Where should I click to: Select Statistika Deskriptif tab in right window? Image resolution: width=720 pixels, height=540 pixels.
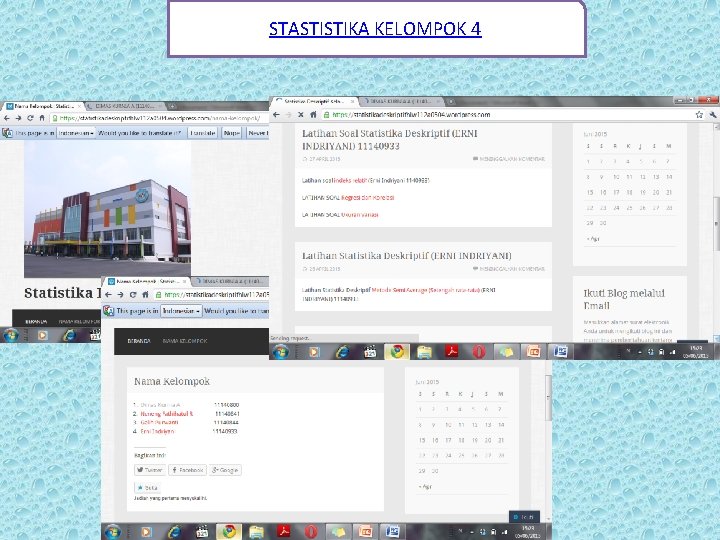tap(315, 101)
